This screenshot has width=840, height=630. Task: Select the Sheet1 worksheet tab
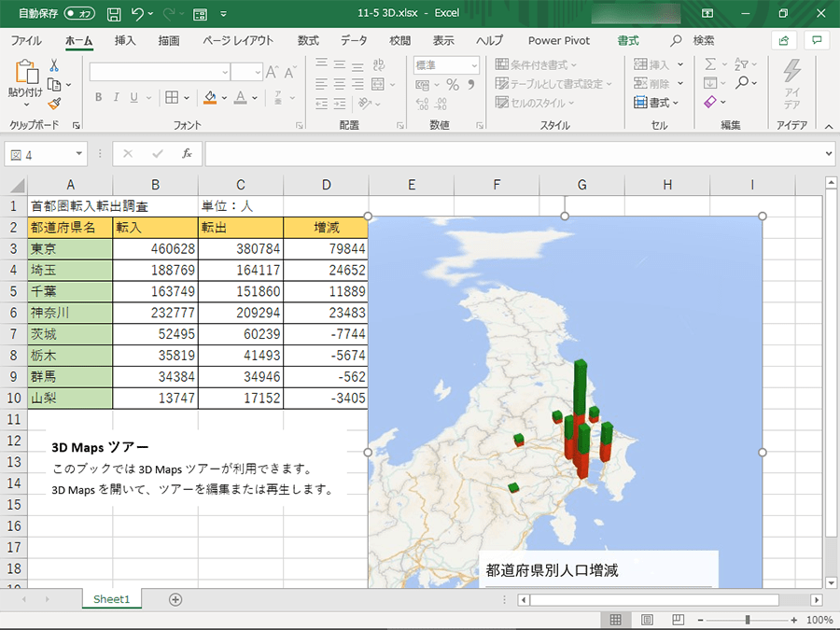click(x=111, y=599)
